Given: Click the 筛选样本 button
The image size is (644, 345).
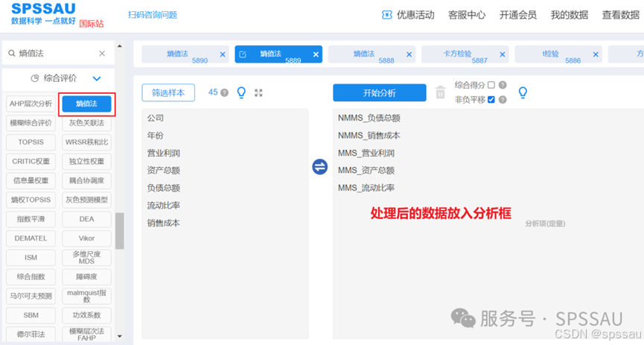Looking at the screenshot, I should (x=168, y=93).
